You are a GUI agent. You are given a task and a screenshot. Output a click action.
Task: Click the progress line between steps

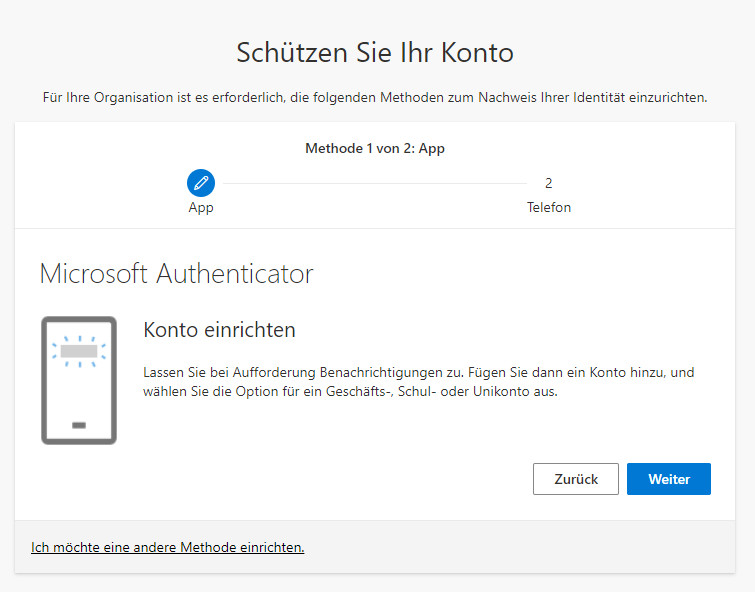click(x=375, y=183)
